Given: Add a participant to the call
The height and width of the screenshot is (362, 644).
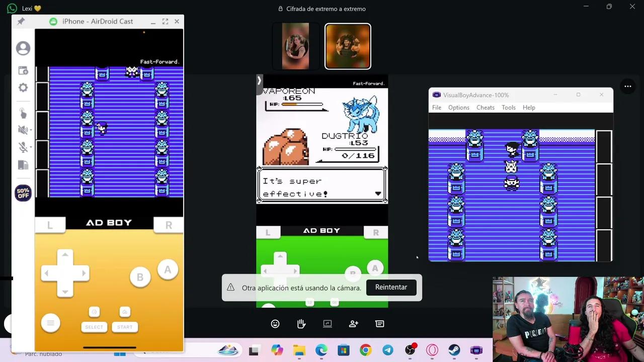Looking at the screenshot, I should (354, 324).
